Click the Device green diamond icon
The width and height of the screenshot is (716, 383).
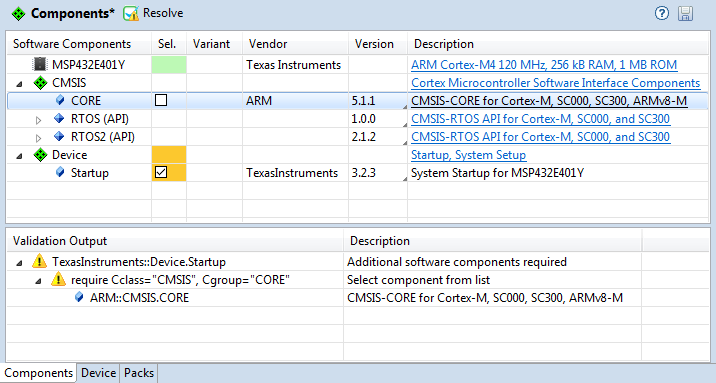click(x=40, y=155)
